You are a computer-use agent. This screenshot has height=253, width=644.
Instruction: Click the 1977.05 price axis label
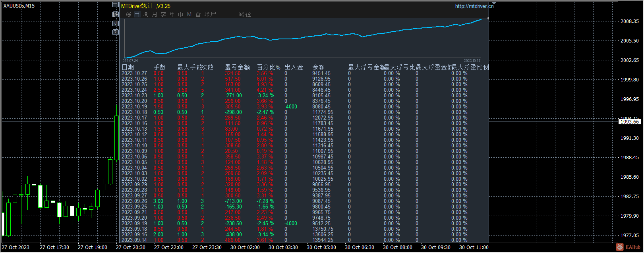pos(630,236)
